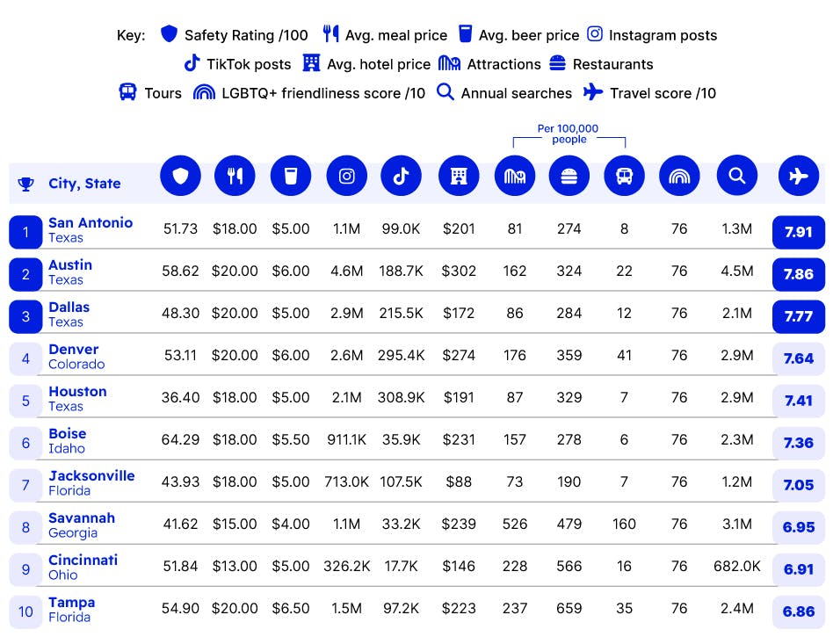Viewport: 833px width, 644px height.
Task: Click the attractions column header icon
Action: coord(515,177)
